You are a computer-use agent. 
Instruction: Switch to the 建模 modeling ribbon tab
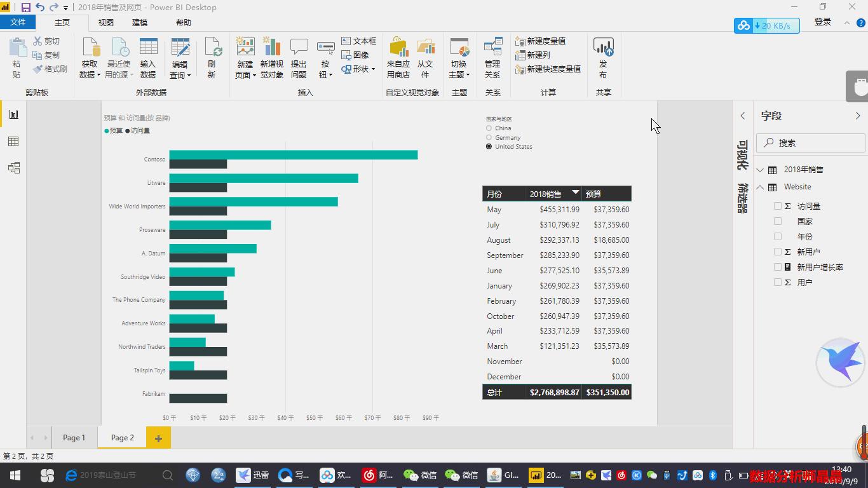[140, 22]
